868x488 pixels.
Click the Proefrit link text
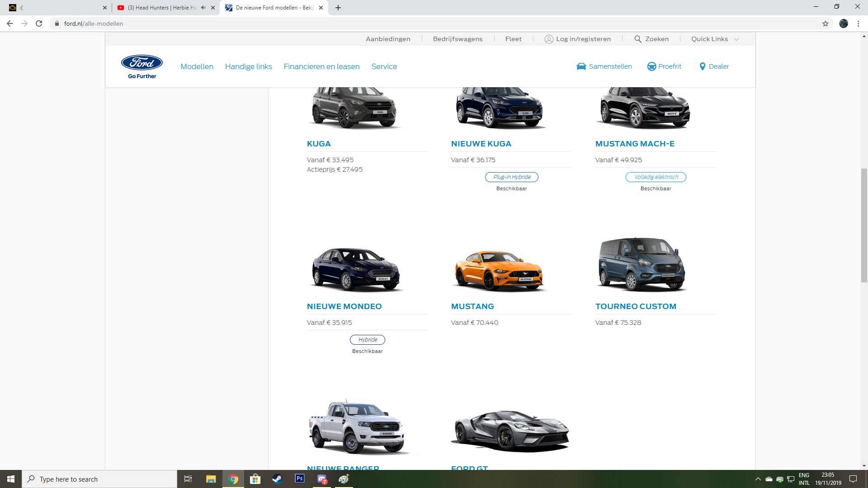(x=670, y=66)
